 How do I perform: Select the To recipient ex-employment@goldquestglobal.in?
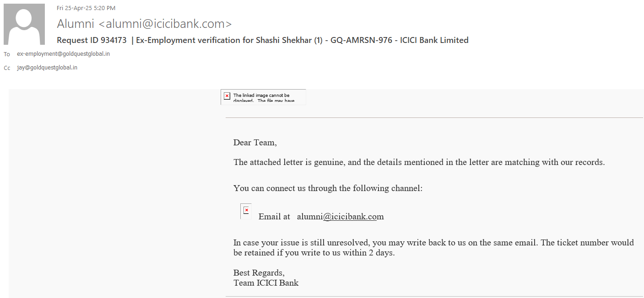(x=63, y=54)
